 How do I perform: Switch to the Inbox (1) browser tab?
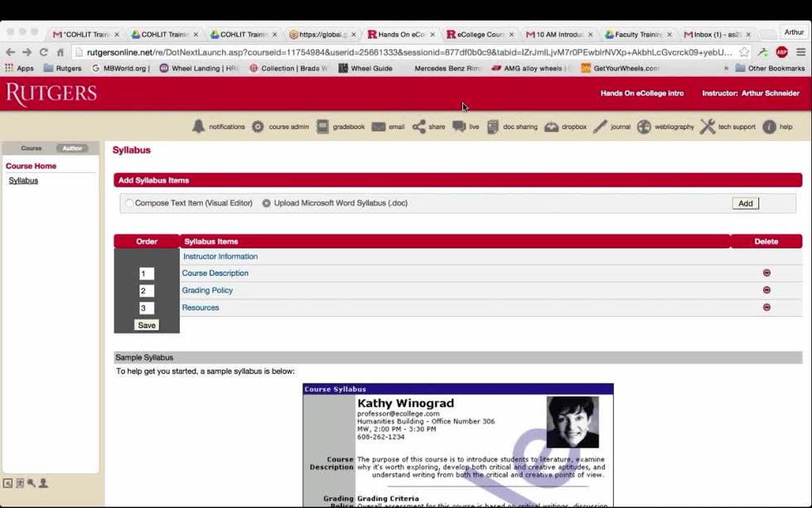click(716, 34)
